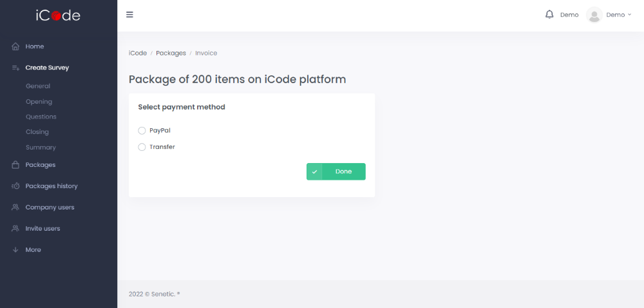Click the user avatar picture
Image resolution: width=644 pixels, height=308 pixels.
pos(594,15)
